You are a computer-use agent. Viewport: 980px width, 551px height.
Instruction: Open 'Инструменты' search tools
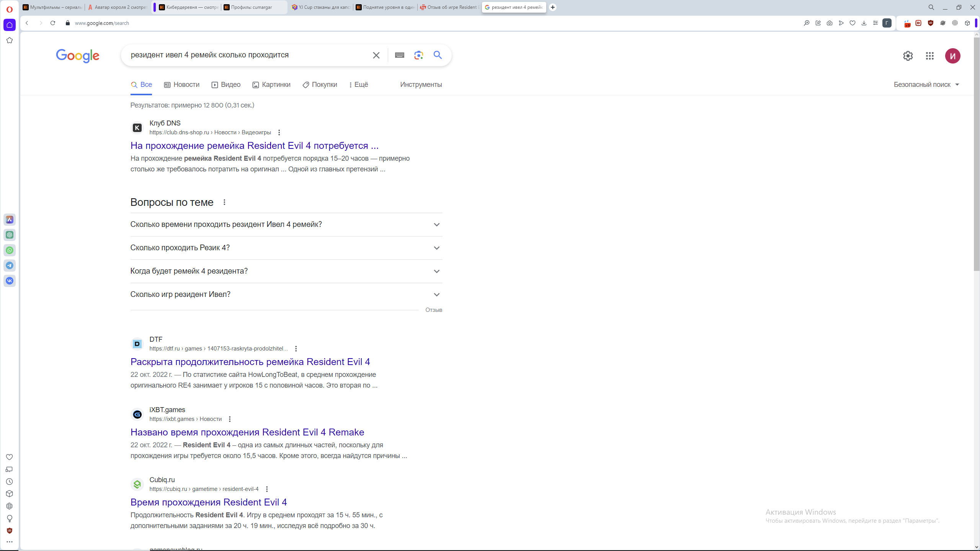[x=421, y=85]
